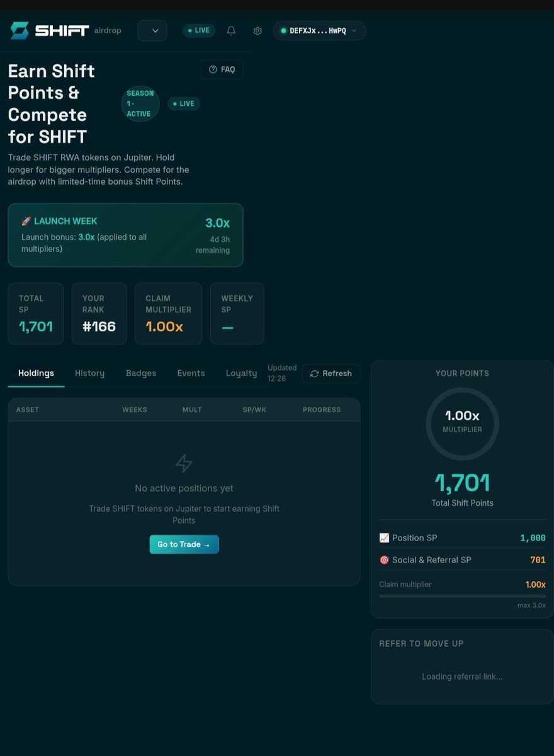The image size is (554, 756).
Task: Select the Weekly SP stat card
Action: [x=237, y=314]
